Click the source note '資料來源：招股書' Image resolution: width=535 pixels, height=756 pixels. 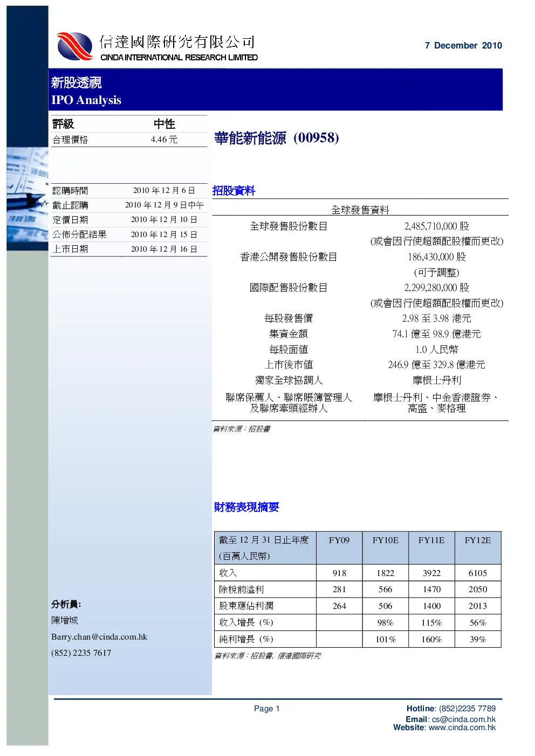[x=242, y=429]
